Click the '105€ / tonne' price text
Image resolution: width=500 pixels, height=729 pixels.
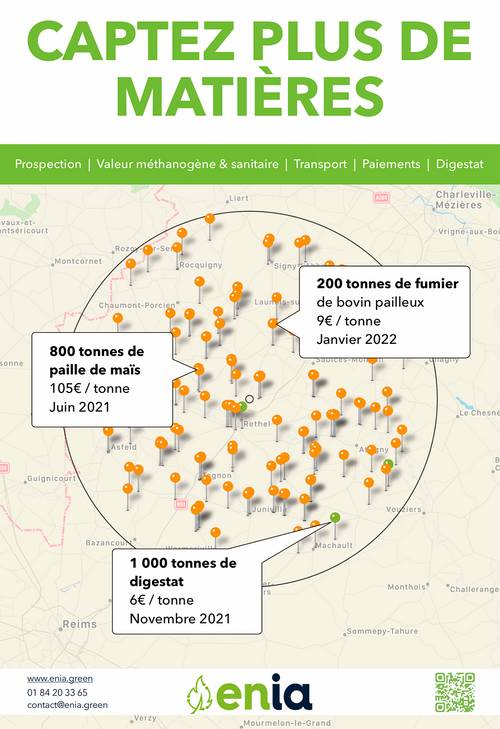(x=89, y=388)
